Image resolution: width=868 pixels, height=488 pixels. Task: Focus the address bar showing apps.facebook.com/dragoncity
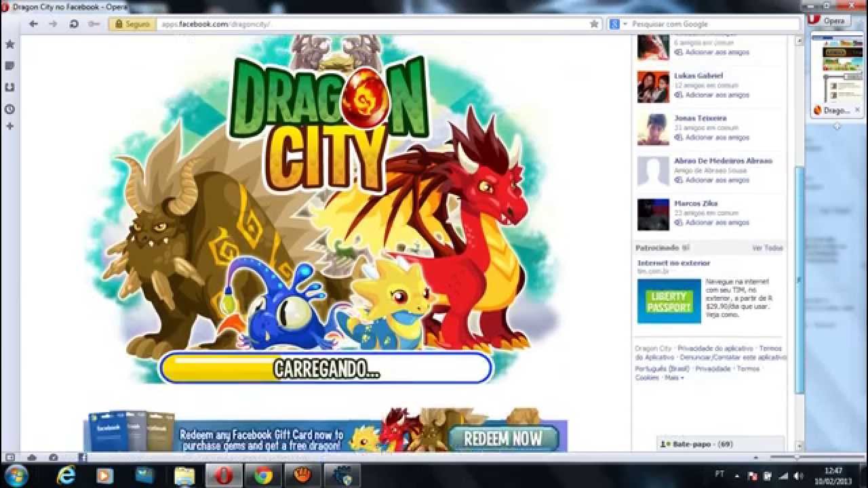tap(372, 24)
